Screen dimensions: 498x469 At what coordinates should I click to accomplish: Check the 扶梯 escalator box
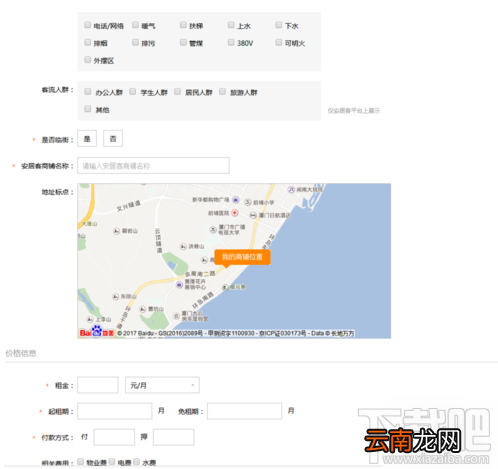tap(183, 25)
